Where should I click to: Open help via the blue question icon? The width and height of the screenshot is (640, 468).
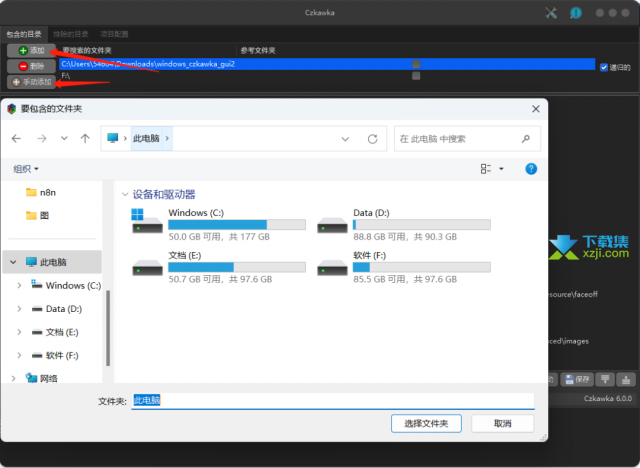pos(531,169)
